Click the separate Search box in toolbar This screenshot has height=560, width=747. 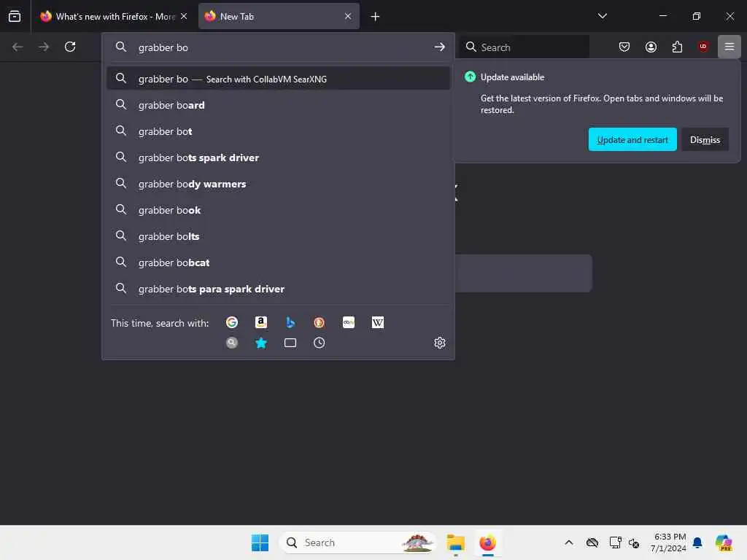[524, 47]
